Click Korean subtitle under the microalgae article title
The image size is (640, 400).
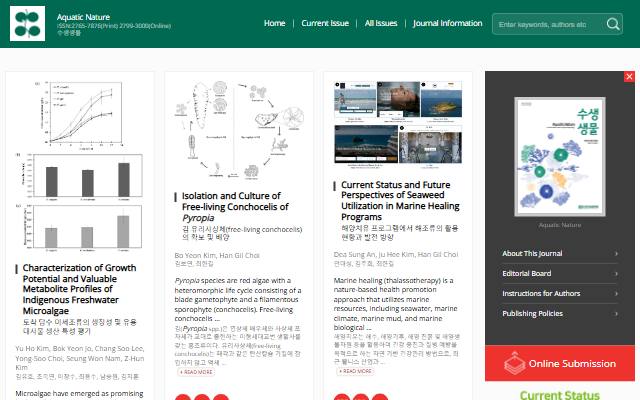click(x=80, y=327)
